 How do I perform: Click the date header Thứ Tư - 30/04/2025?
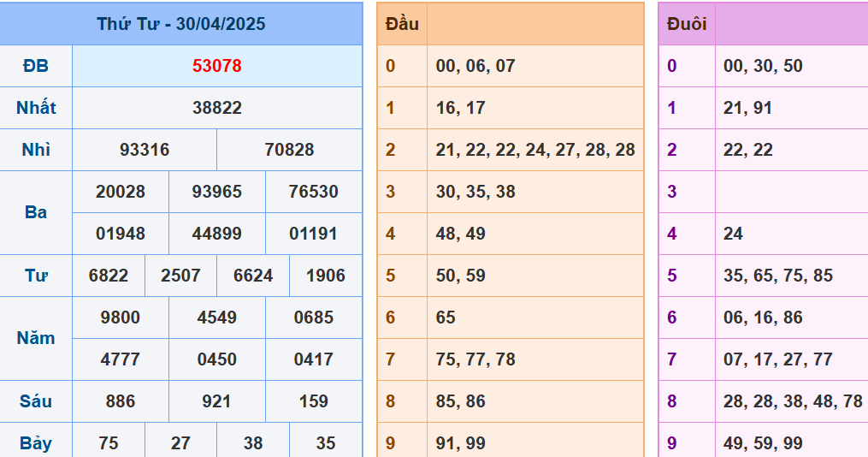tap(181, 24)
